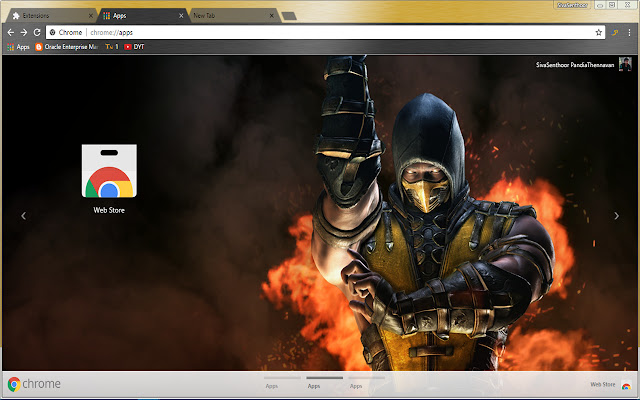Image resolution: width=640 pixels, height=400 pixels.
Task: Bookmark this page with the star icon
Action: click(598, 32)
